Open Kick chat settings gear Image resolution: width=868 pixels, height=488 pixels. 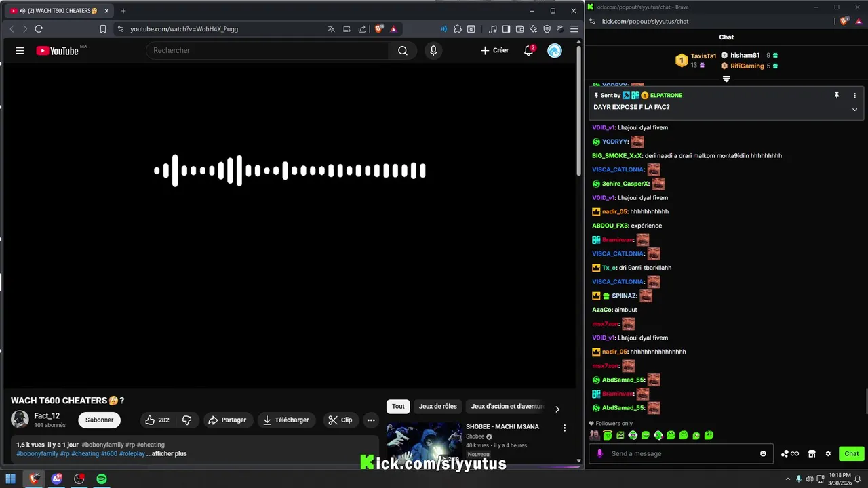click(828, 454)
